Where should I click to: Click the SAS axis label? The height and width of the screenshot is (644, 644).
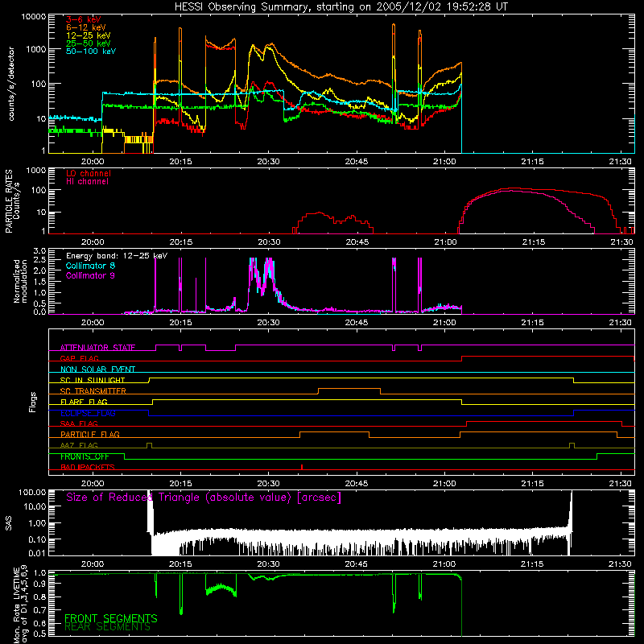pos(8,523)
